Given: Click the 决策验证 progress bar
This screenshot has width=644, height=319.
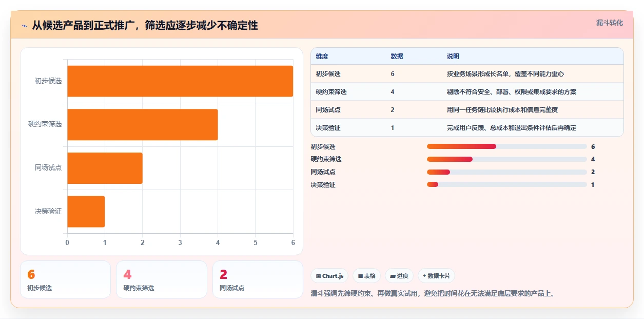Looking at the screenshot, I should [x=507, y=184].
